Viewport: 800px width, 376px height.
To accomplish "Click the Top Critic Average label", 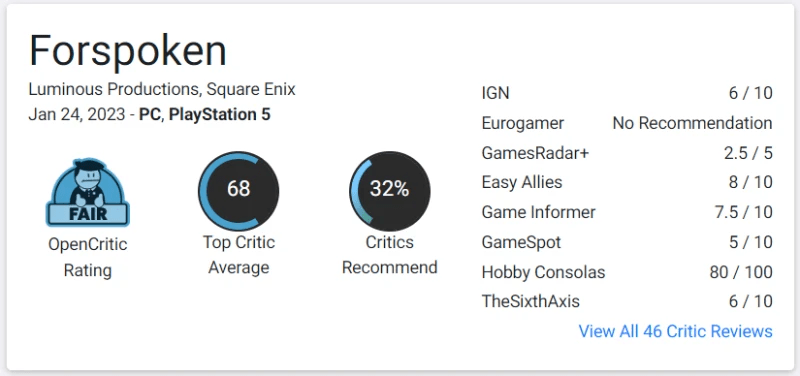I will (238, 255).
